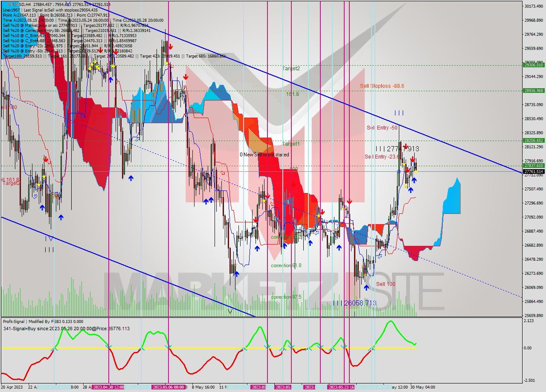Click the 0.00 indicator scale value
This screenshot has width=546, height=392.
tap(527, 348)
